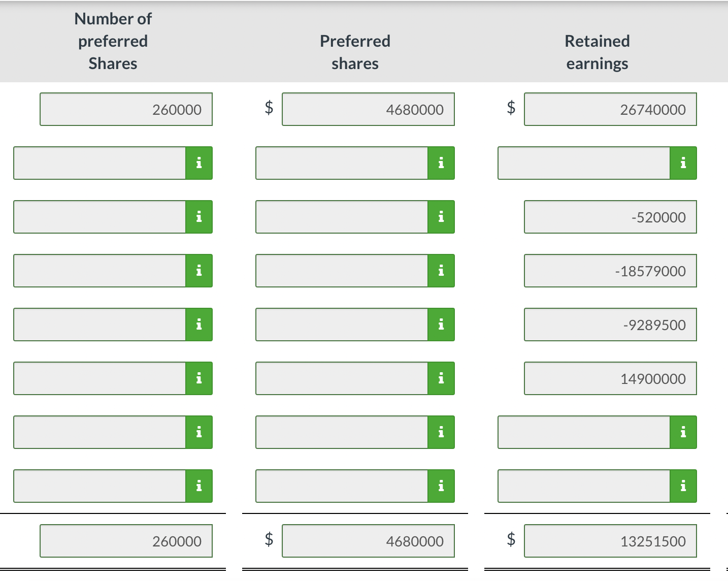728x581 pixels.
Task: Click the empty field directly above the total 4680000 field
Action: [x=342, y=486]
